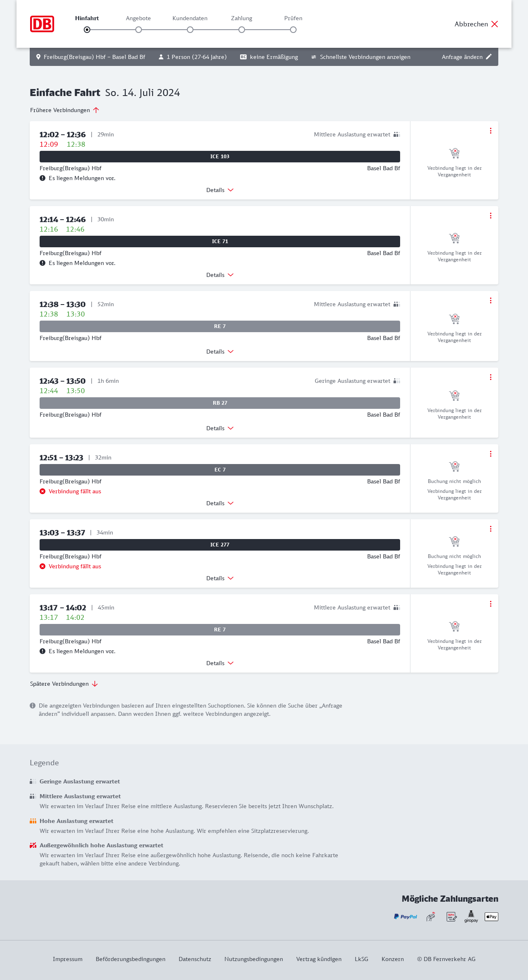Load later connections via Spätere Verbindungen
The height and width of the screenshot is (980, 528).
pos(64,684)
